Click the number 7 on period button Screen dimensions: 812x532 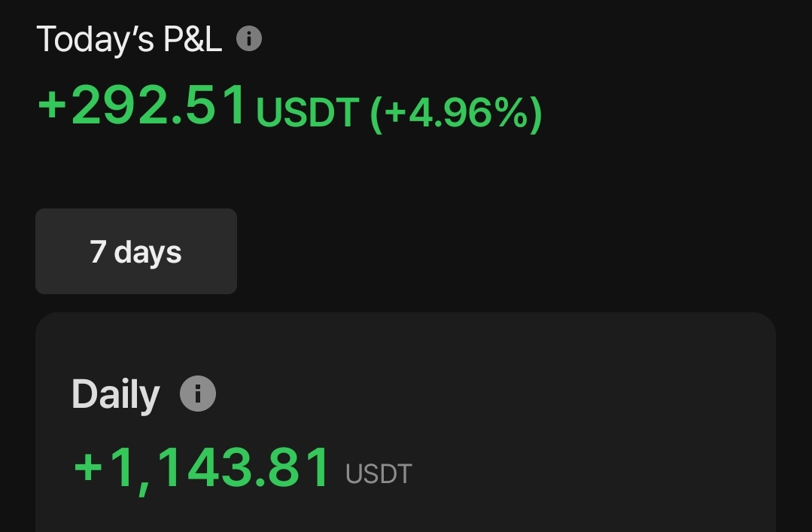pos(97,251)
